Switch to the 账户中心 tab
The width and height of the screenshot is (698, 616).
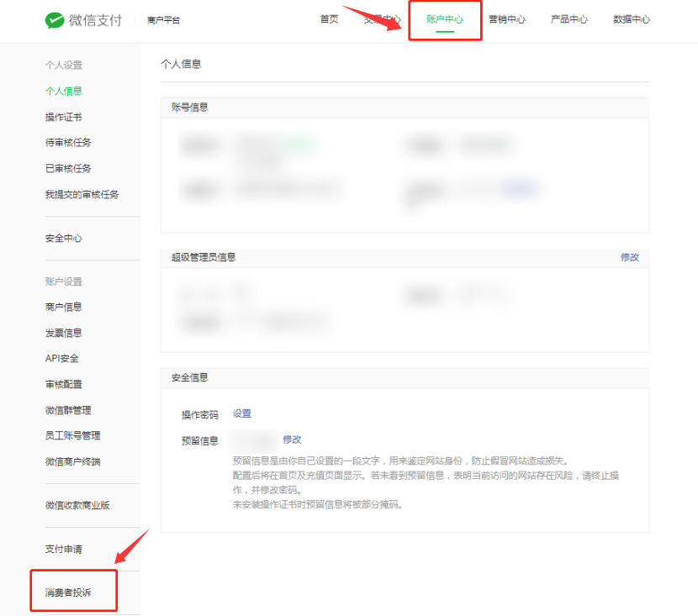coord(445,19)
